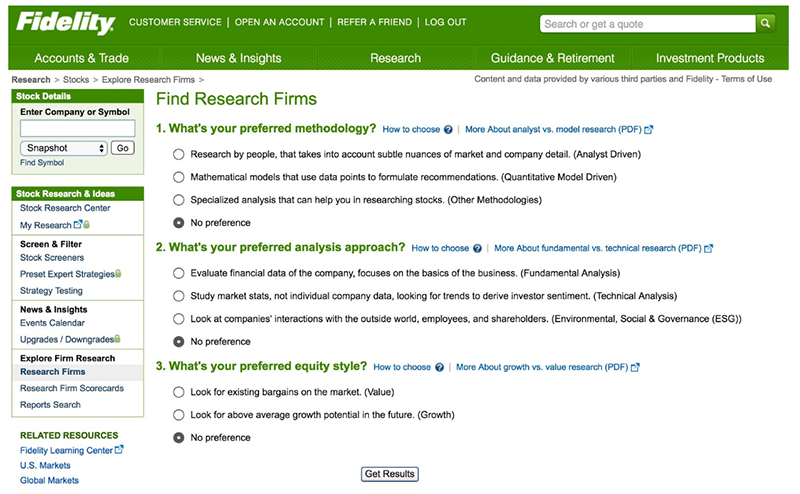The width and height of the screenshot is (800, 494).
Task: Open Research main menu
Action: [x=396, y=58]
